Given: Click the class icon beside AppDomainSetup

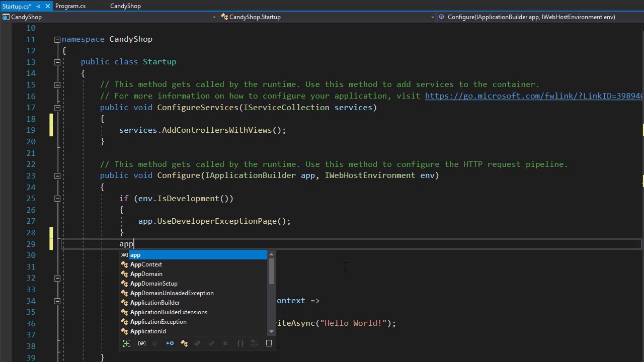Looking at the screenshot, I should [x=124, y=284].
